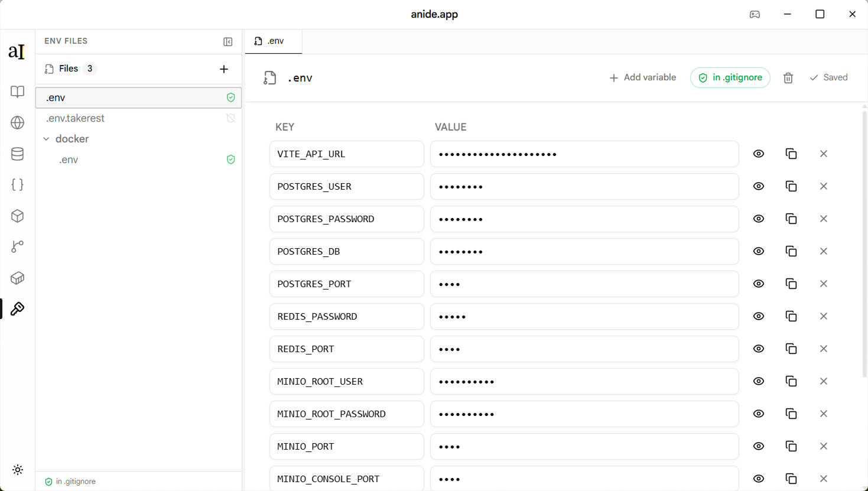Click the gitignore shield on root .env
This screenshot has width=868, height=491.
[x=231, y=97]
